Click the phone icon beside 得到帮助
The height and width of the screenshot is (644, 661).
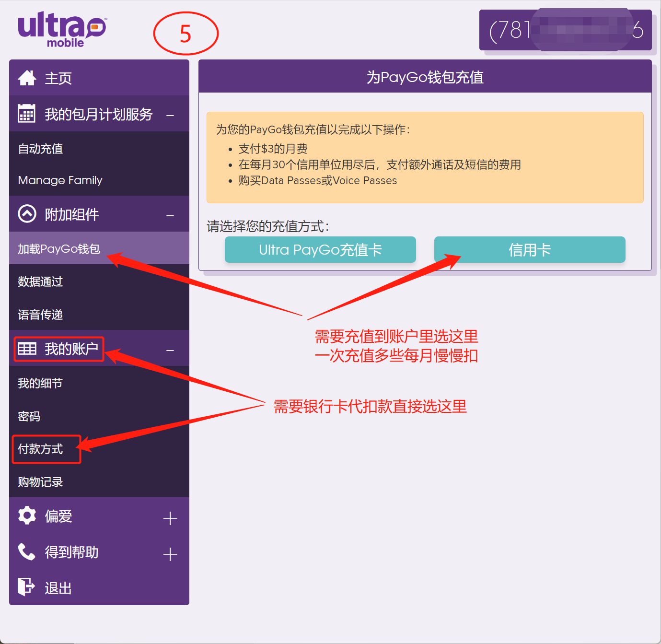pos(26,551)
